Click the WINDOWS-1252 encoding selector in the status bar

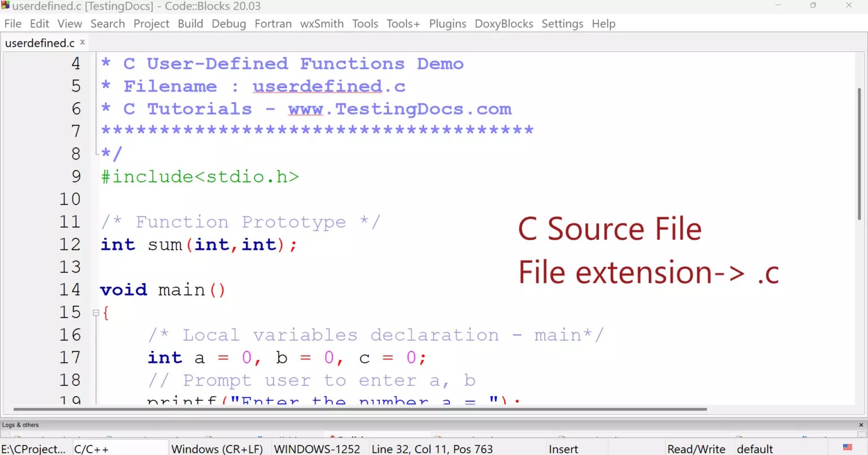(318, 448)
